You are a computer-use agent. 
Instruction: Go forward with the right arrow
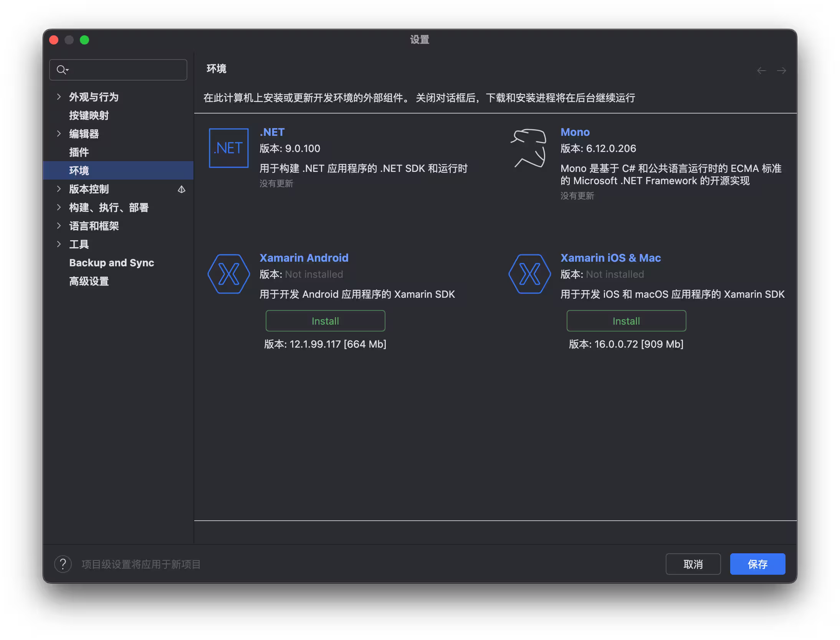781,71
